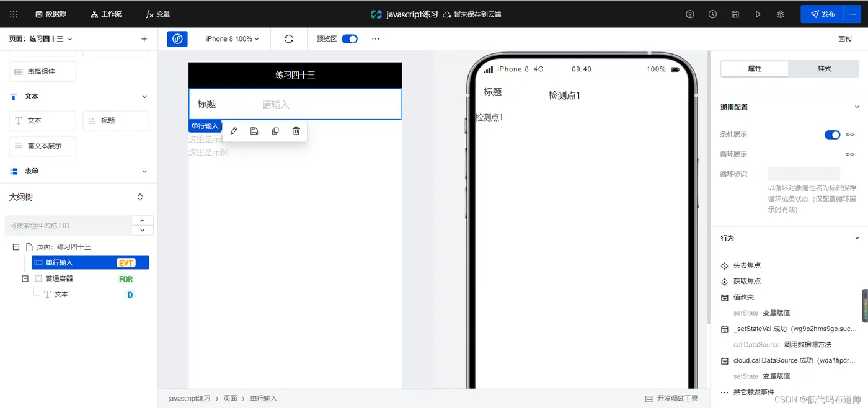
Task: Collapse the 文本 component group
Action: (144, 97)
